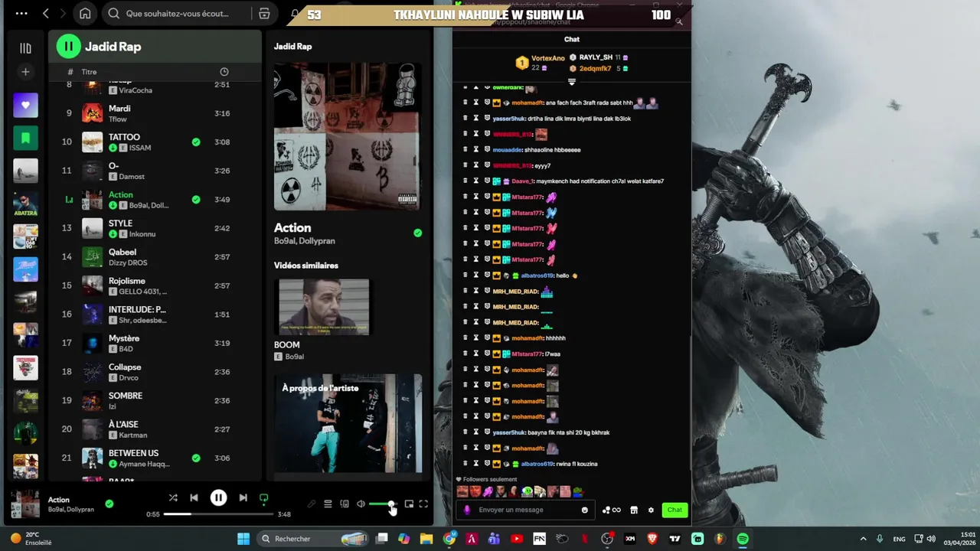Open OBS Studio from taskbar

pyautogui.click(x=607, y=539)
